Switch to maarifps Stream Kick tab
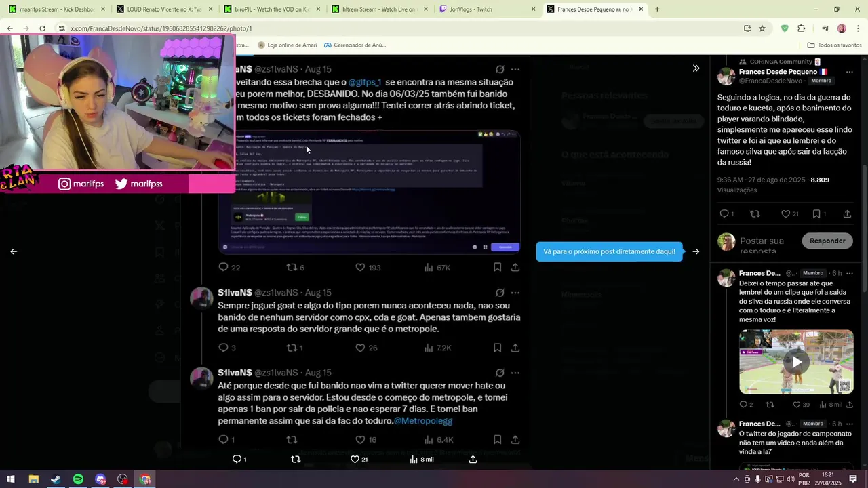This screenshot has width=868, height=488. (57, 9)
